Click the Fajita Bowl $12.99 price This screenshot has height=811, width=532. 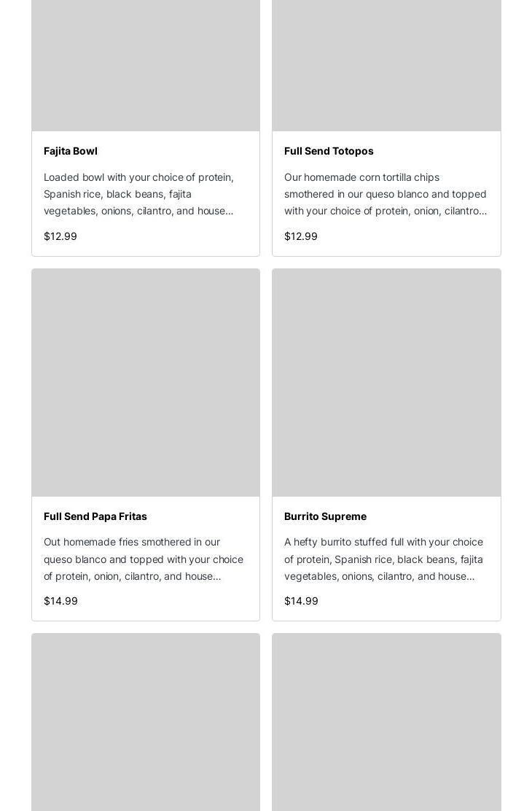click(x=60, y=236)
